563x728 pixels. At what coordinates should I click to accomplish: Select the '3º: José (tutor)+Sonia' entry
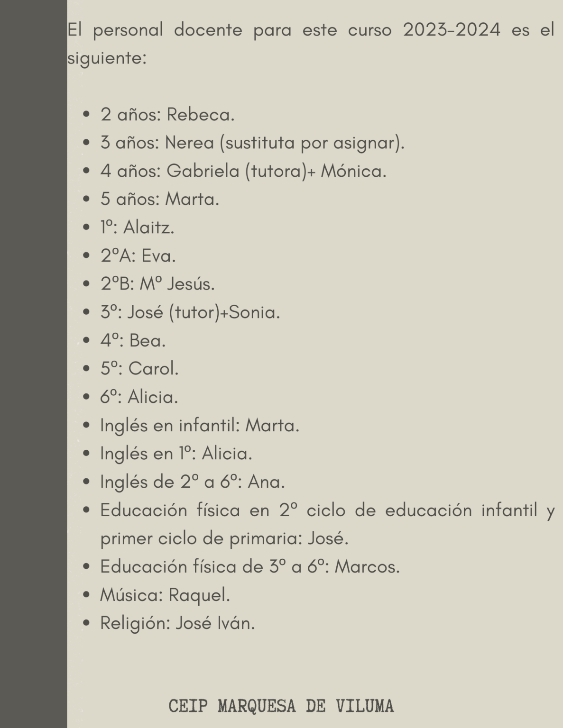[x=190, y=313]
